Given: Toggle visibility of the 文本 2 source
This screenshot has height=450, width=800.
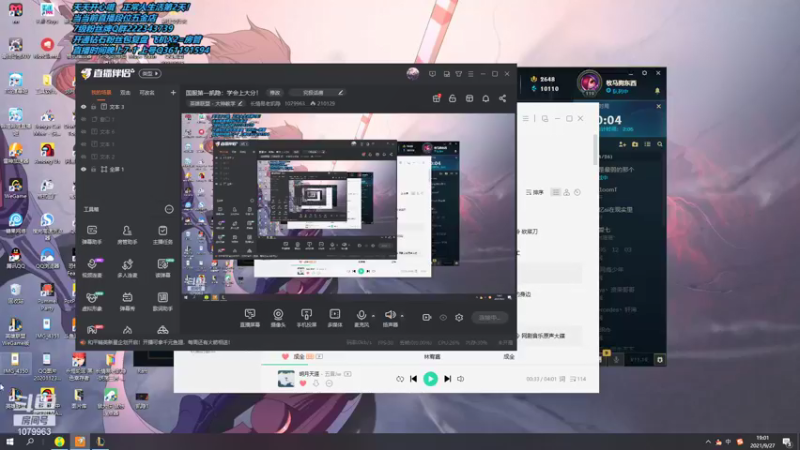Looking at the screenshot, I should 84,157.
